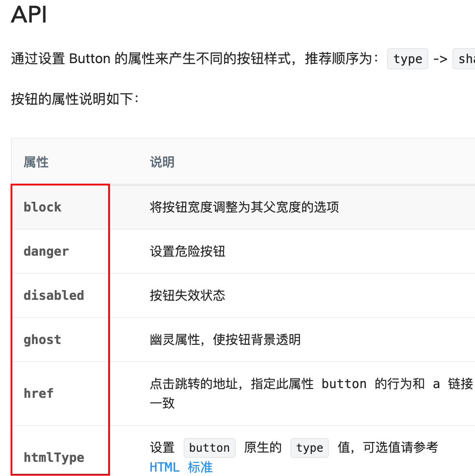
Task: Select the ghost property cell
Action: tap(60, 340)
